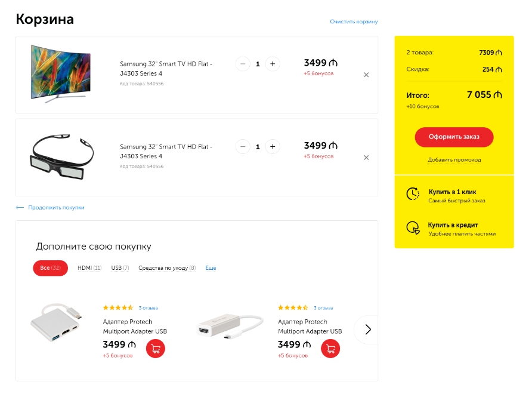Add second Protech adapter to cart

(330, 349)
